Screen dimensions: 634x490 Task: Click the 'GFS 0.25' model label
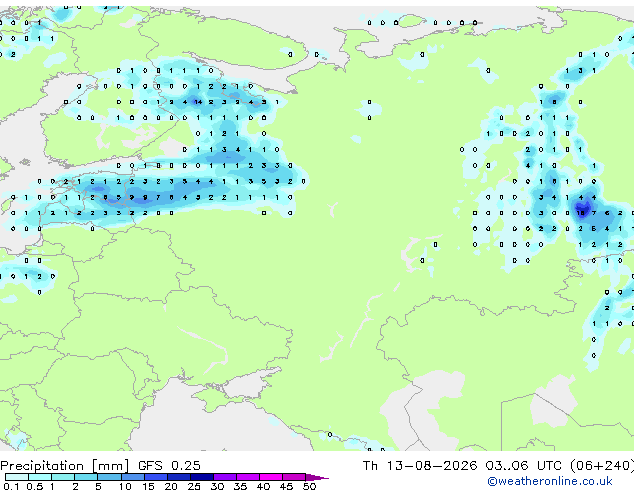click(x=169, y=465)
